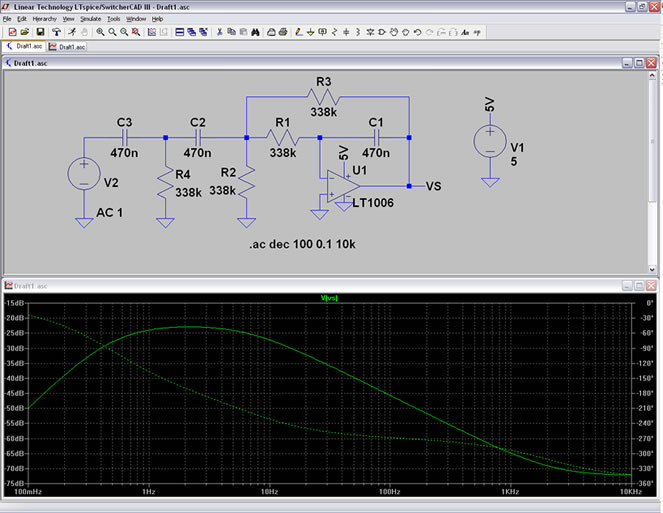Click the V(vs) trace label in plot

point(329,298)
